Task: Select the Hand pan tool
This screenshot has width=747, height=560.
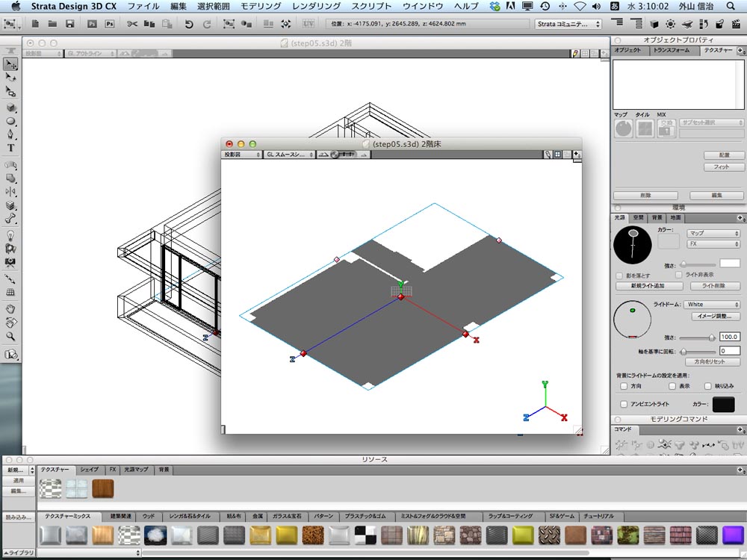Action: [10, 310]
